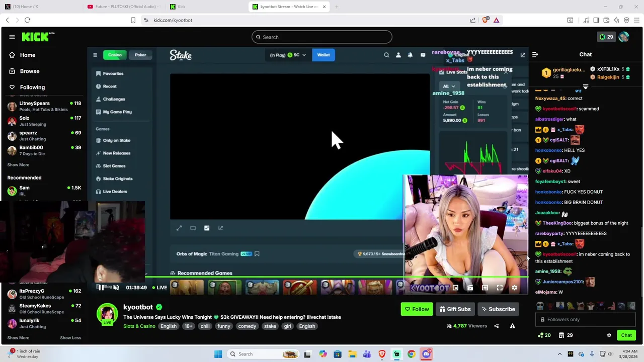Jump to LIVE in the player
Image resolution: width=644 pixels, height=362 pixels.
pyautogui.click(x=159, y=288)
